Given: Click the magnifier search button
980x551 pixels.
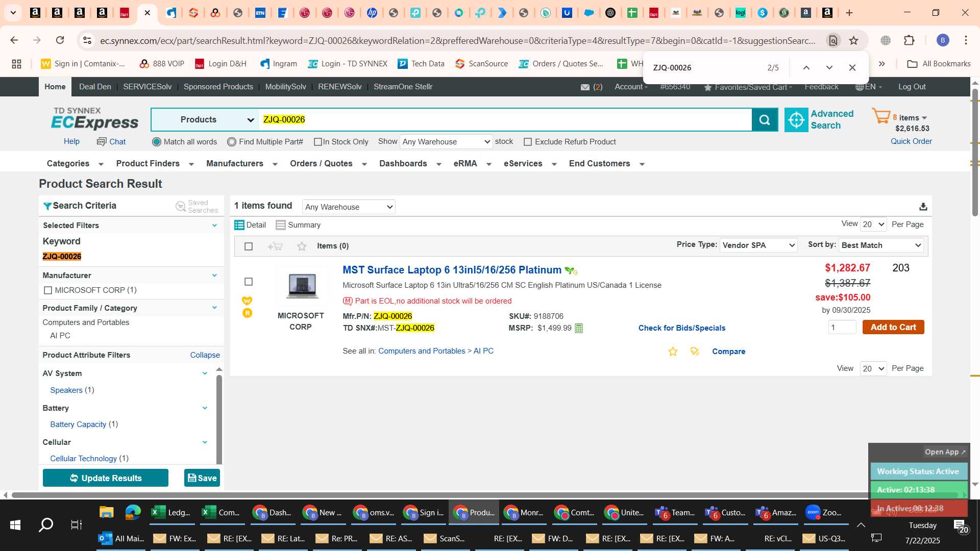Looking at the screenshot, I should [765, 119].
